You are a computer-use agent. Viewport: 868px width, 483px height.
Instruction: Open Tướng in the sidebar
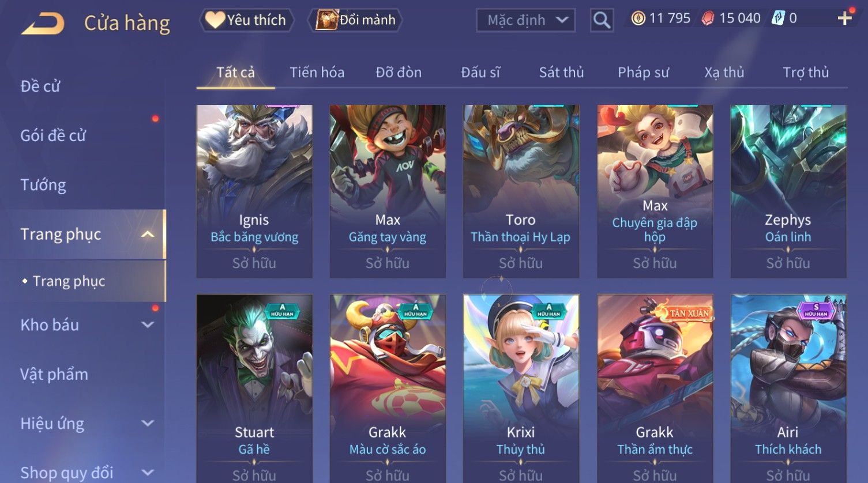point(43,185)
